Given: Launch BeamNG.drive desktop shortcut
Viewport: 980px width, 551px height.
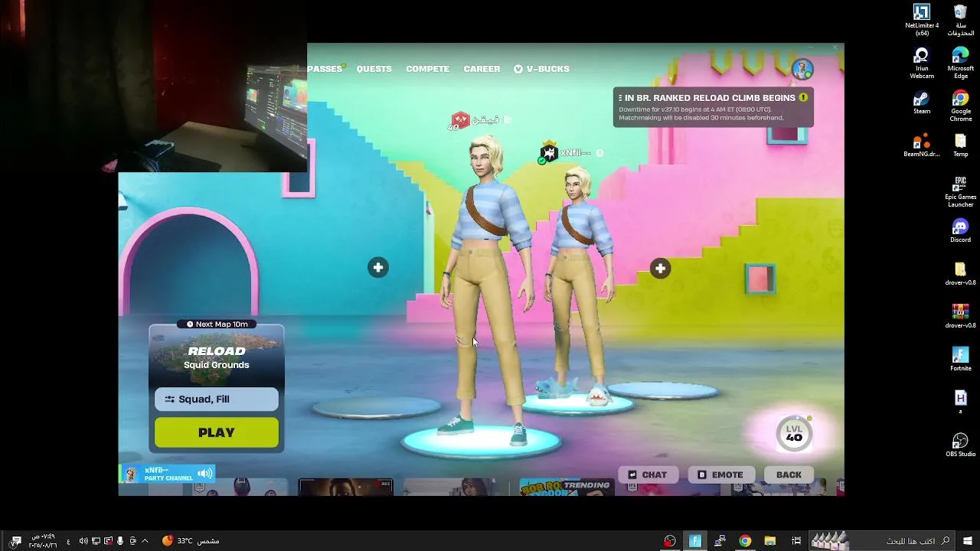Looking at the screenshot, I should pyautogui.click(x=922, y=145).
